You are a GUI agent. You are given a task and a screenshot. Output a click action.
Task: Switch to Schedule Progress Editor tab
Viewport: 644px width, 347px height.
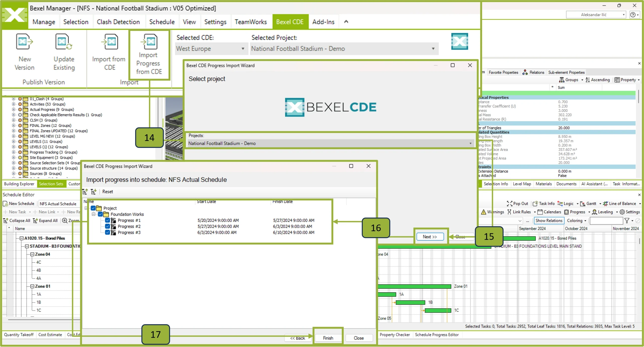437,335
